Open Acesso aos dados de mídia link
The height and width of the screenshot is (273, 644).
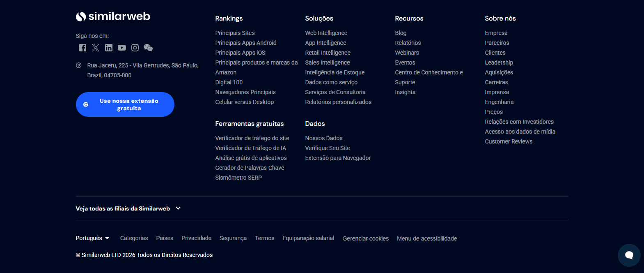coord(520,132)
